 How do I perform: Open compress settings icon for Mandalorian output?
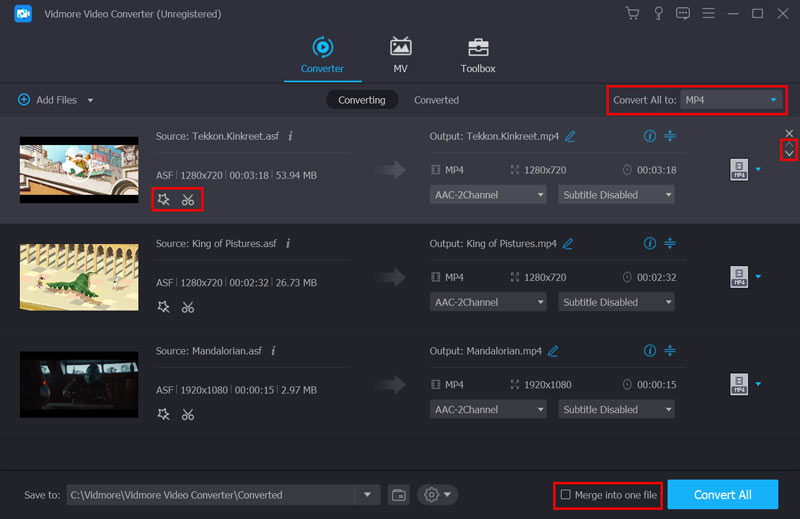670,351
